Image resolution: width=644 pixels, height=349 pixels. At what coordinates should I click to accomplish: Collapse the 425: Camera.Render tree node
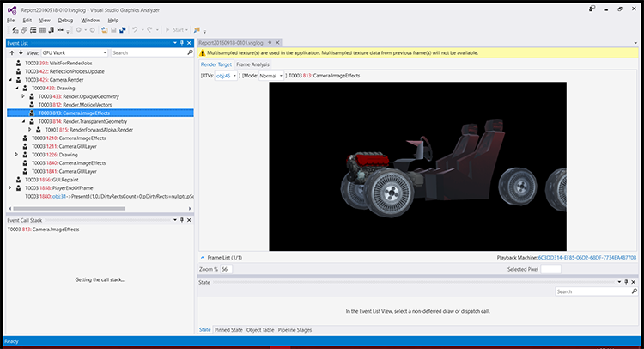pyautogui.click(x=10, y=80)
